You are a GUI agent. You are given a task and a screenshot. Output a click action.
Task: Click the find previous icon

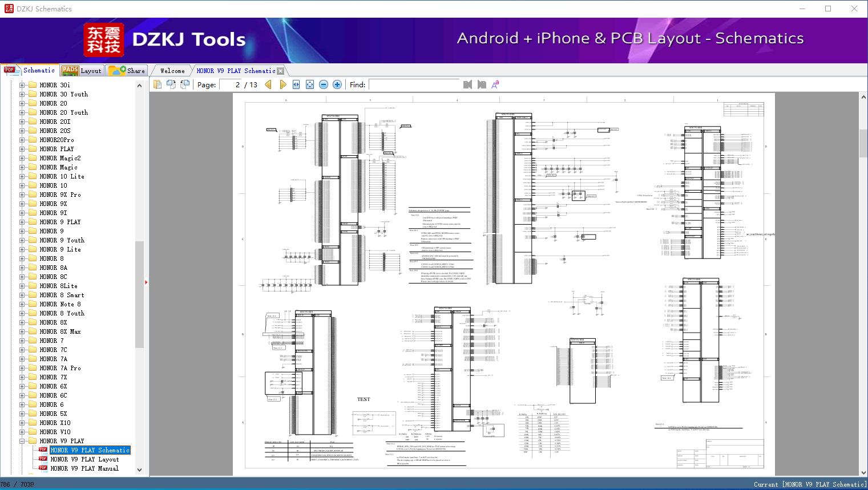click(x=467, y=84)
